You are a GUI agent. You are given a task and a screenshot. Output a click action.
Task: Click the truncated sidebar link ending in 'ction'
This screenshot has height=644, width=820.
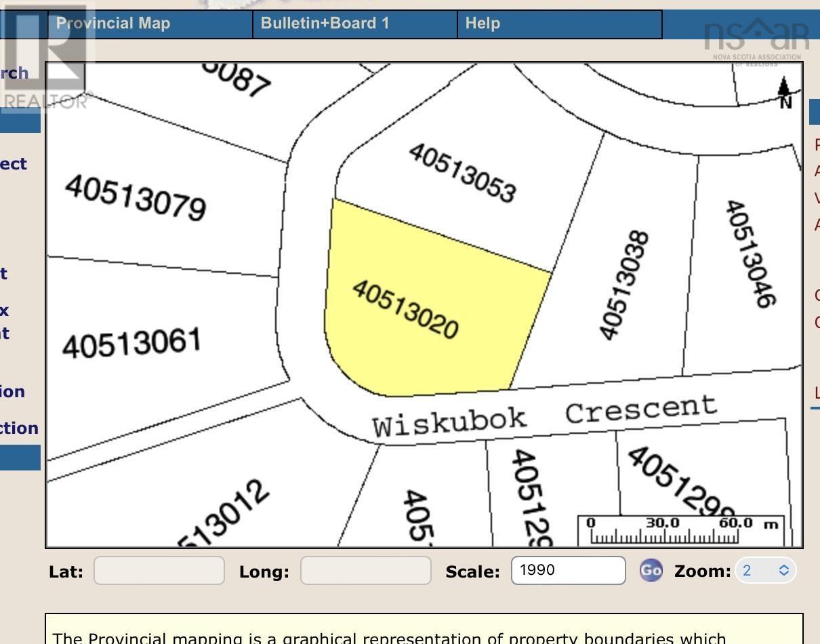[20, 428]
